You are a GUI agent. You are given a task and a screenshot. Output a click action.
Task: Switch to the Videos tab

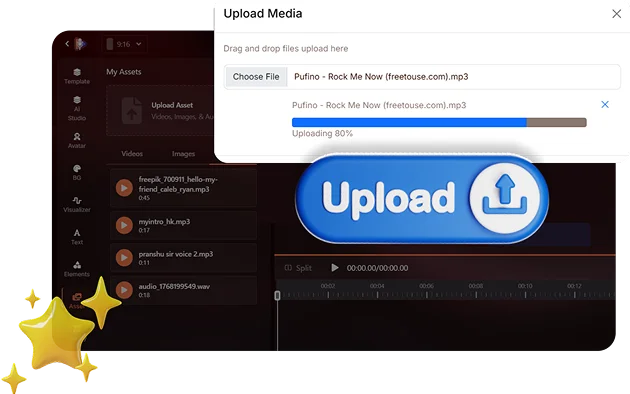[x=132, y=154]
